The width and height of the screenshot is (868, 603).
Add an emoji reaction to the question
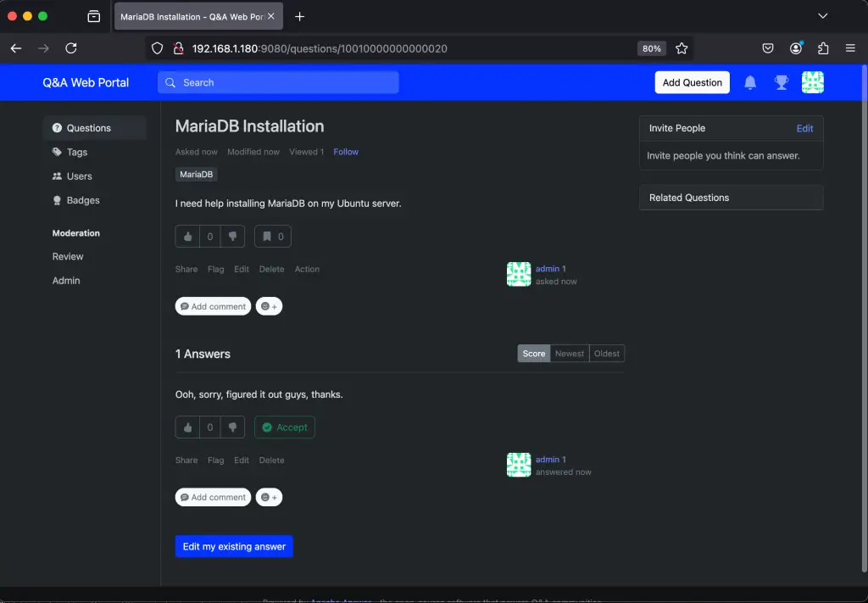click(x=269, y=306)
